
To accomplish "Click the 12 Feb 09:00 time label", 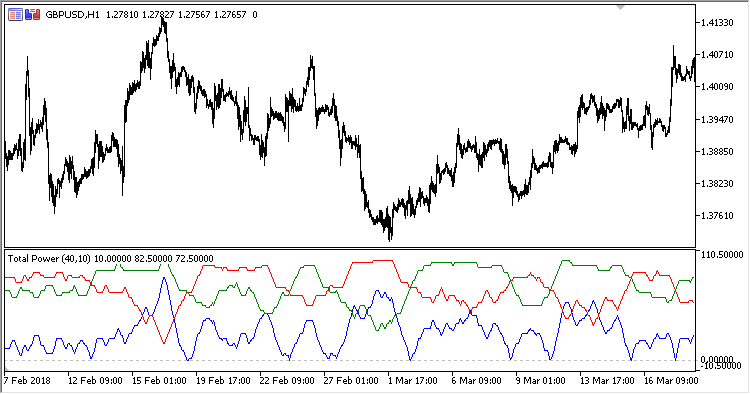I will [x=95, y=381].
